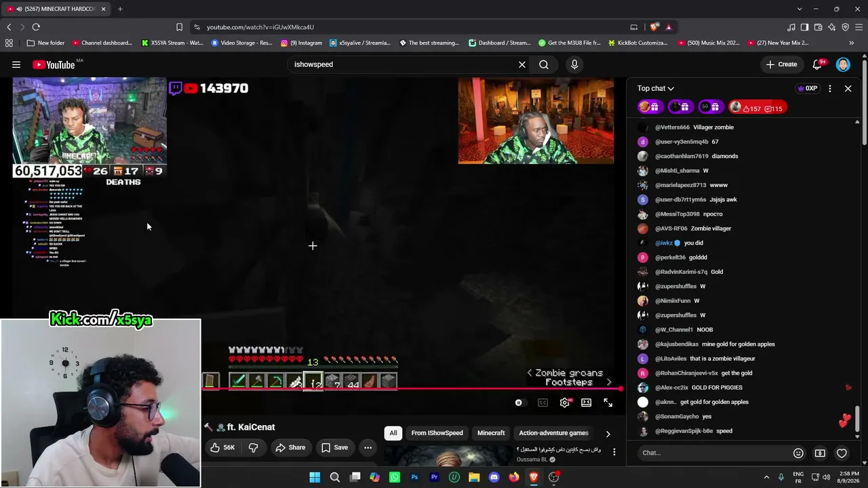868x488 pixels.
Task: Open the tab search dropdown arrow
Action: coord(800,9)
